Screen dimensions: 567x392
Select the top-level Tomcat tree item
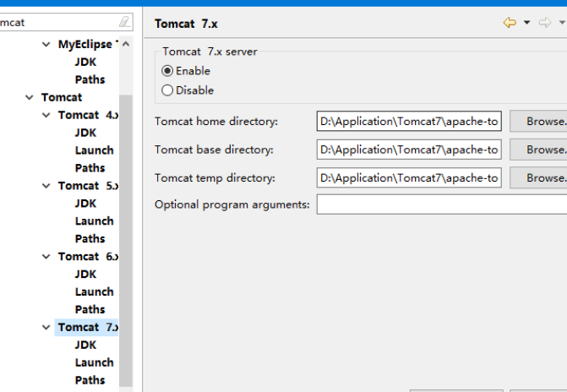[x=62, y=97]
